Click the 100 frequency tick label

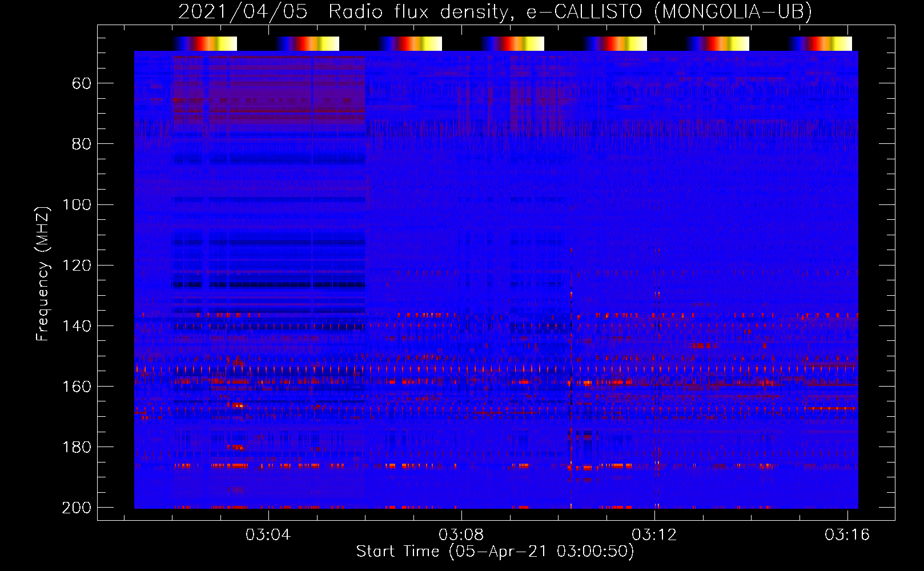(x=77, y=205)
